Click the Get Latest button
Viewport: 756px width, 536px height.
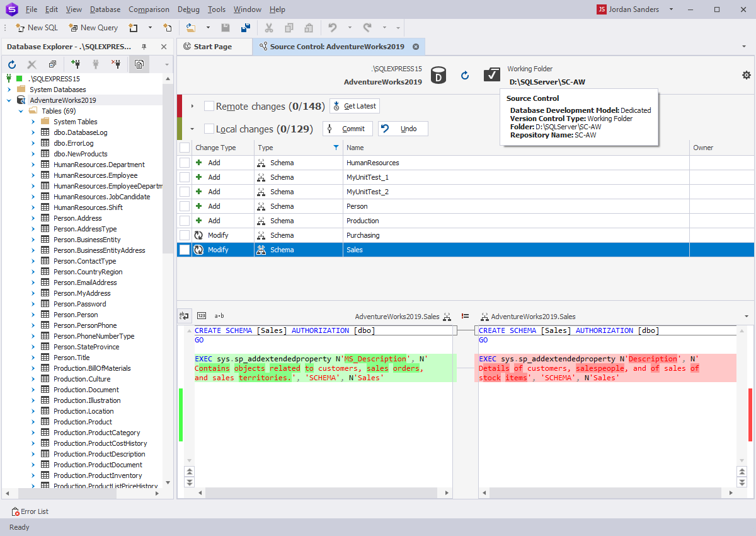[x=355, y=105]
